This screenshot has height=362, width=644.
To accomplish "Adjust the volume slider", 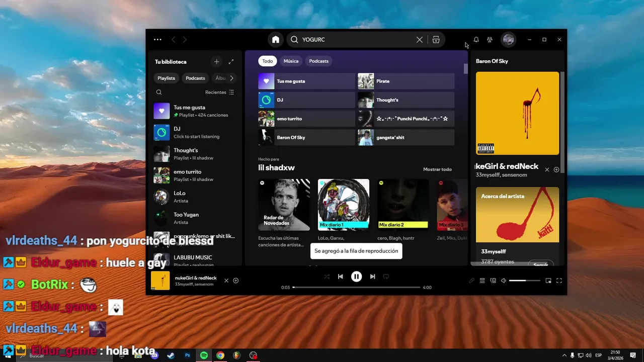I will (x=524, y=281).
